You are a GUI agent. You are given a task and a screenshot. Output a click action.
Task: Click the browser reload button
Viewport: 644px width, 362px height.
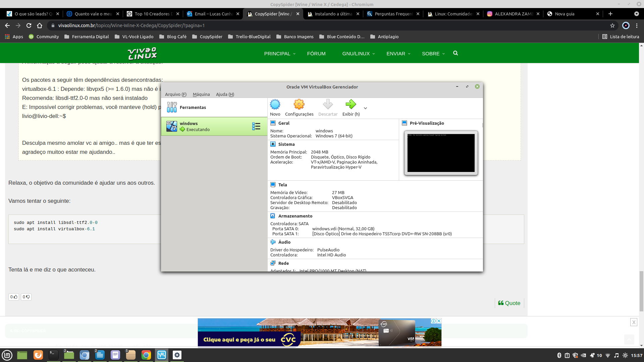pyautogui.click(x=29, y=25)
